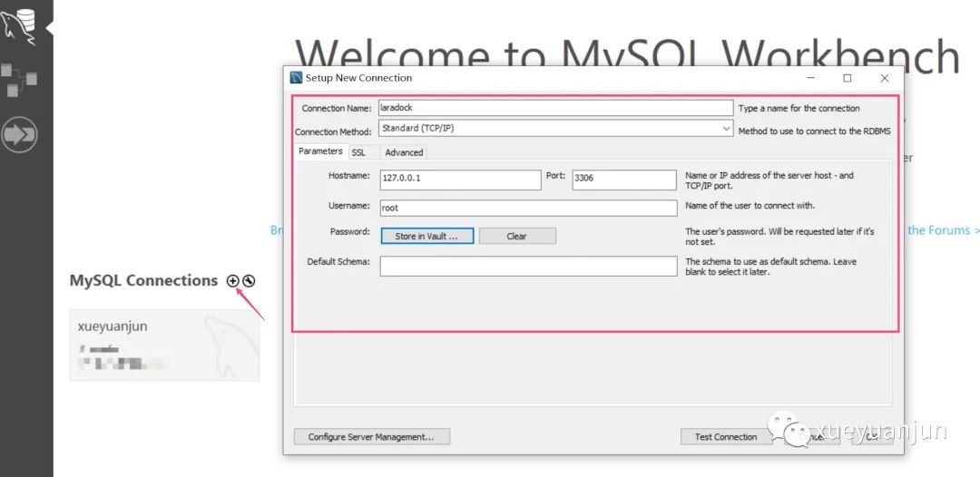This screenshot has width=980, height=477.
Task: Click 'Type a name for the connection' hint
Action: point(799,108)
